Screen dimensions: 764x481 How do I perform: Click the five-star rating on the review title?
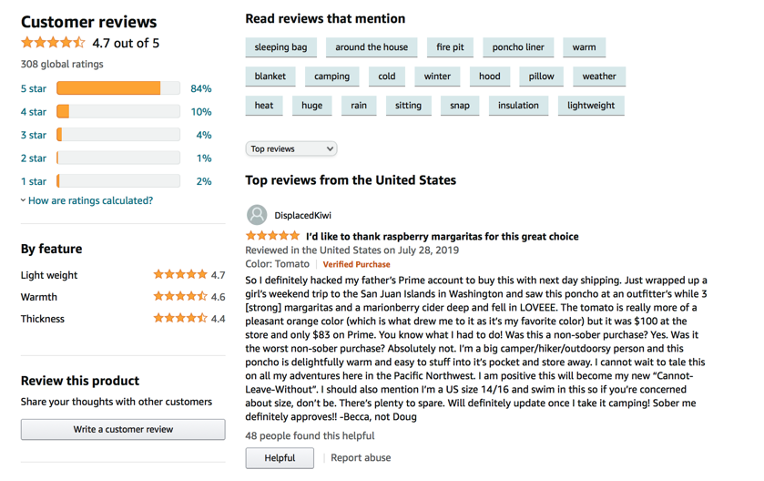[x=273, y=236]
